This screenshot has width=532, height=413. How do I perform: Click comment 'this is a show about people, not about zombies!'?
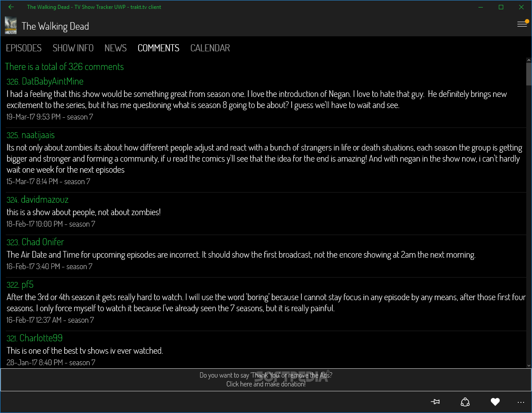click(84, 212)
